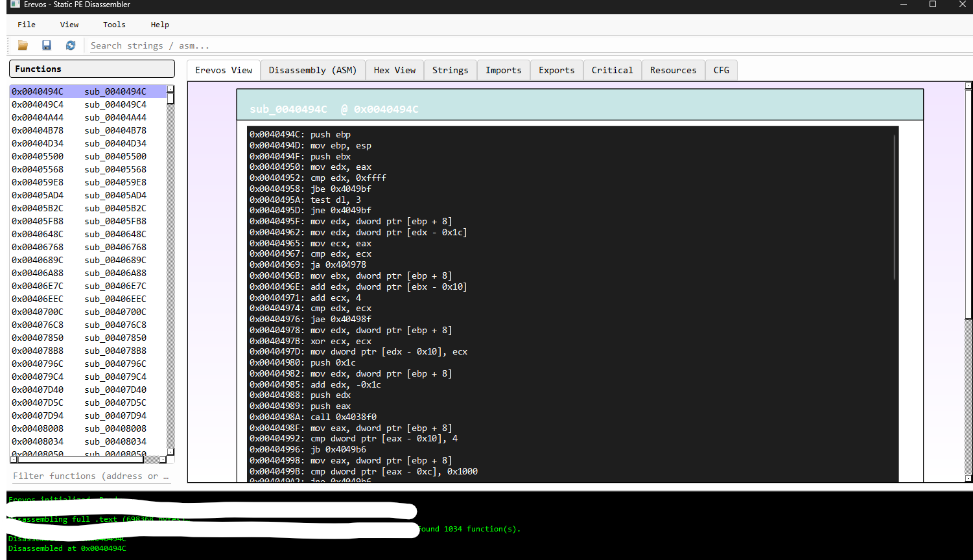Go to the Critical tab
Screen dimensions: 973x560
pyautogui.click(x=613, y=70)
